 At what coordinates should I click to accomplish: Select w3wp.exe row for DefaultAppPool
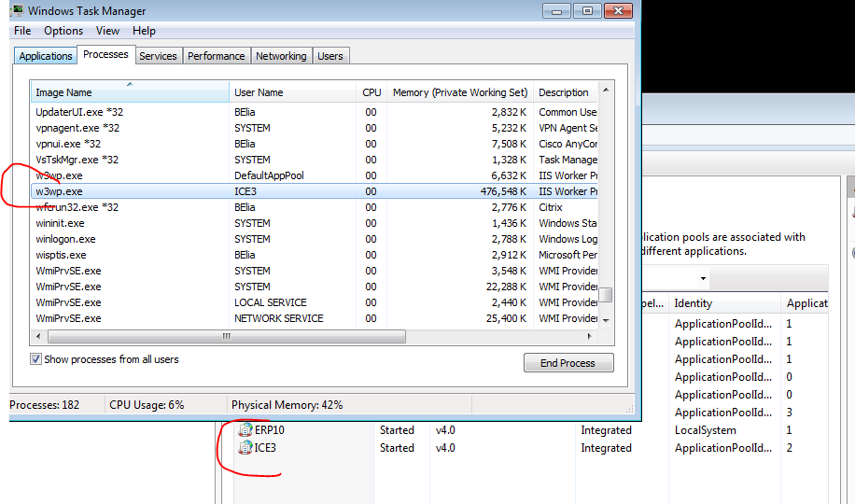pyautogui.click(x=314, y=175)
